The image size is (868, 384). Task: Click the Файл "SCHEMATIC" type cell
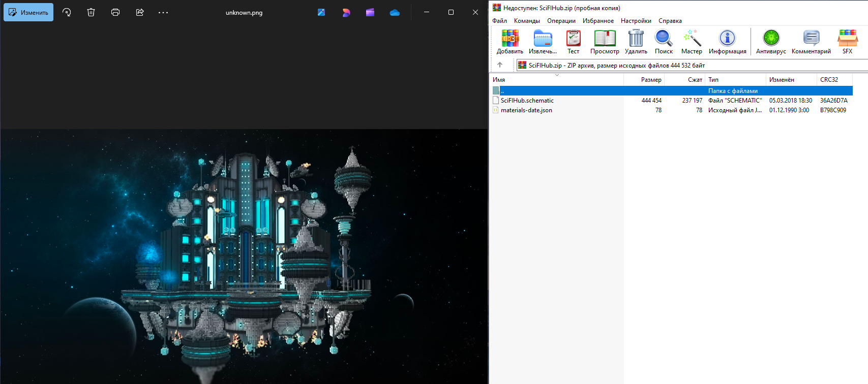click(735, 101)
